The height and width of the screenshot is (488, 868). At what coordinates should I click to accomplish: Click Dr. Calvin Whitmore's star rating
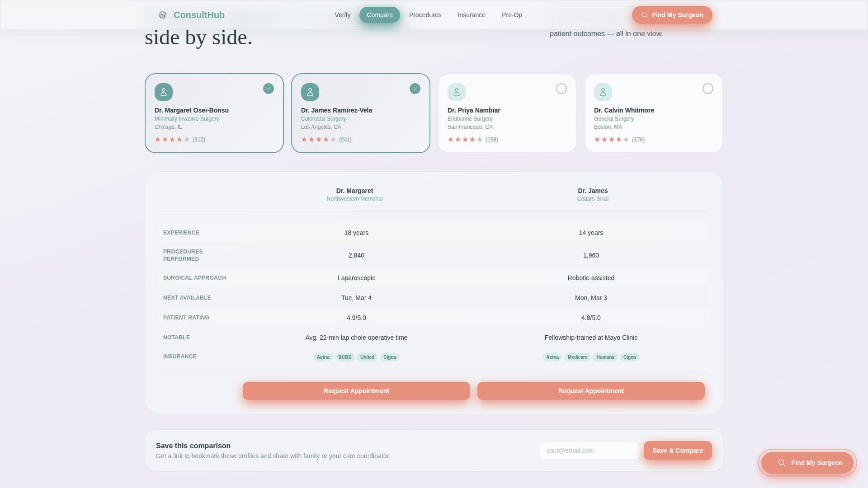612,140
